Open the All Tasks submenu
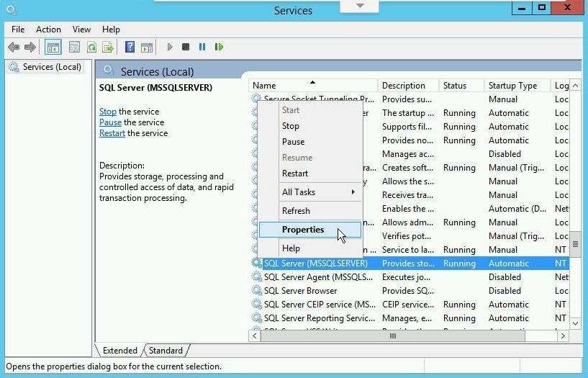This screenshot has width=588, height=378. click(x=309, y=192)
